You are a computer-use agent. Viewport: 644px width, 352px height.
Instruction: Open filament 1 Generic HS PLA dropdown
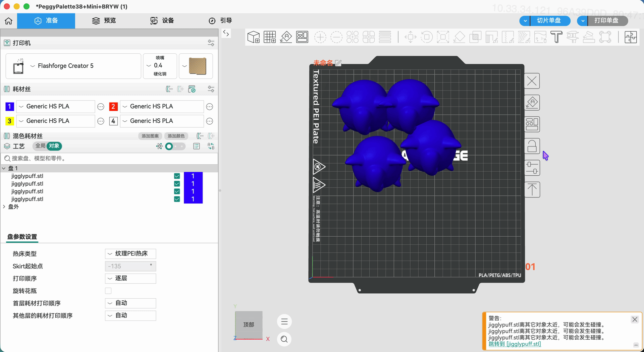point(56,107)
